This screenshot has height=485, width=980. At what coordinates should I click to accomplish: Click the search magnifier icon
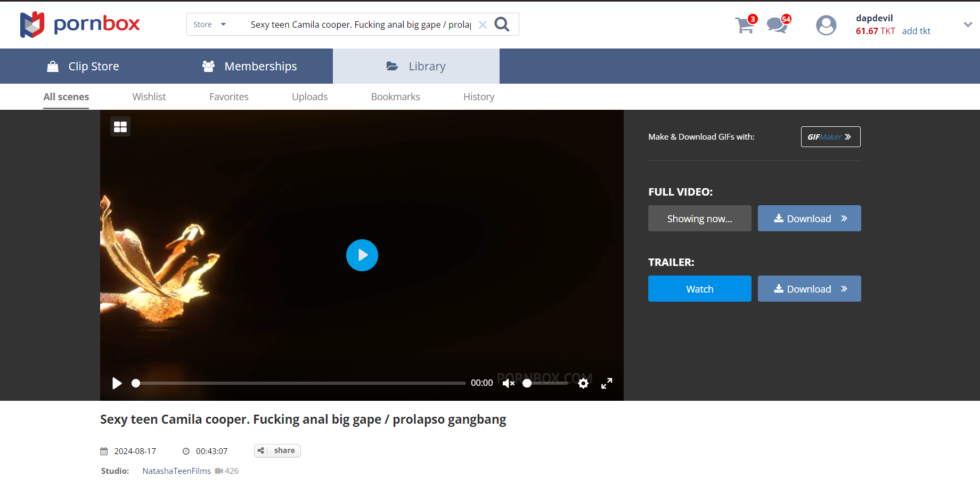click(x=502, y=25)
